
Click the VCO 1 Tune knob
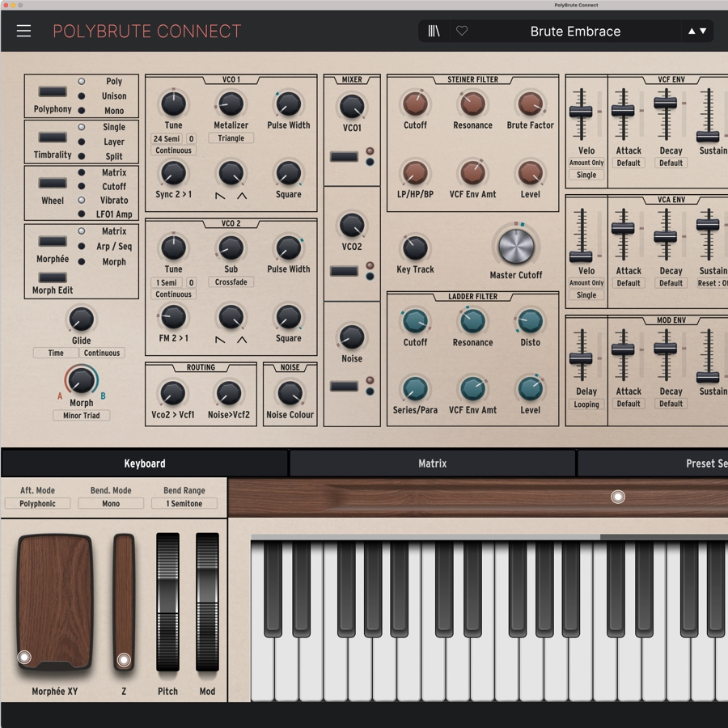point(173,104)
